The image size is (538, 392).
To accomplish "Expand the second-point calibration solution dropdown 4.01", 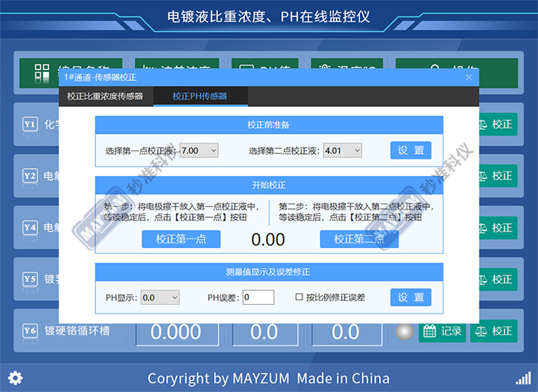I will click(342, 151).
